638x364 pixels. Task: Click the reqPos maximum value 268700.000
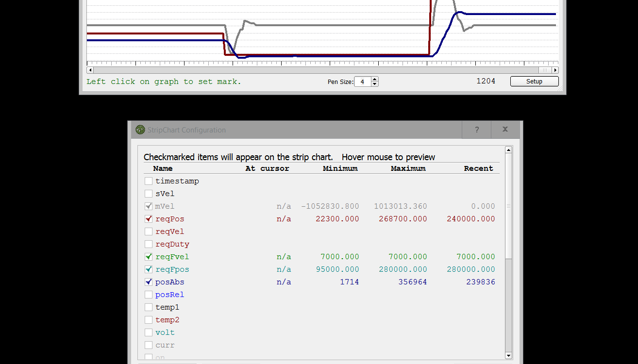coord(403,219)
